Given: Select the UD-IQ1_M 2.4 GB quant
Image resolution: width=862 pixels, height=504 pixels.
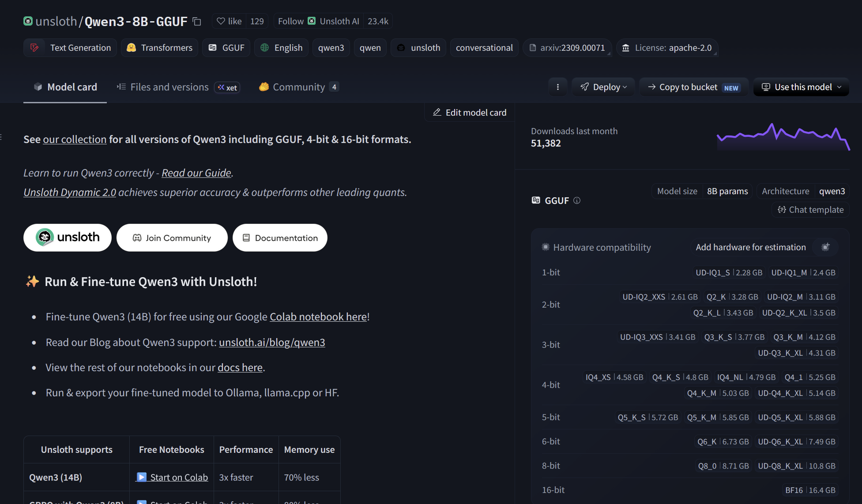Looking at the screenshot, I should [803, 273].
